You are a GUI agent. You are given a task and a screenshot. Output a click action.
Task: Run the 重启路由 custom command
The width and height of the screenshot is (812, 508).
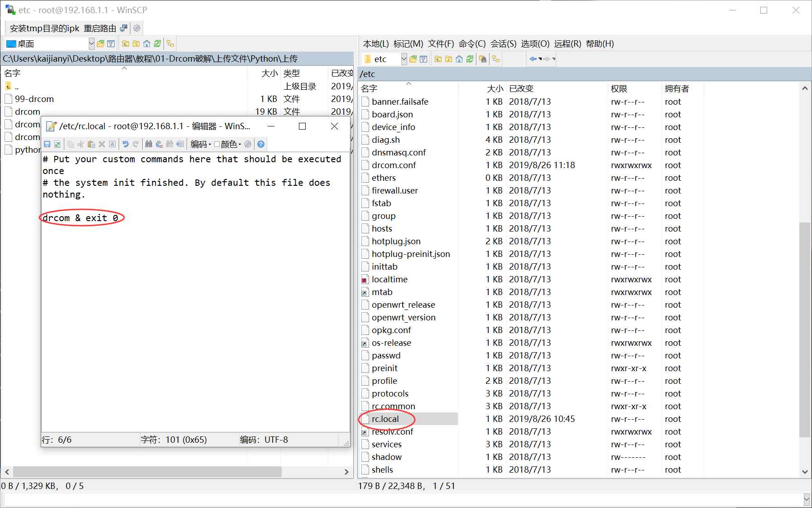[100, 28]
